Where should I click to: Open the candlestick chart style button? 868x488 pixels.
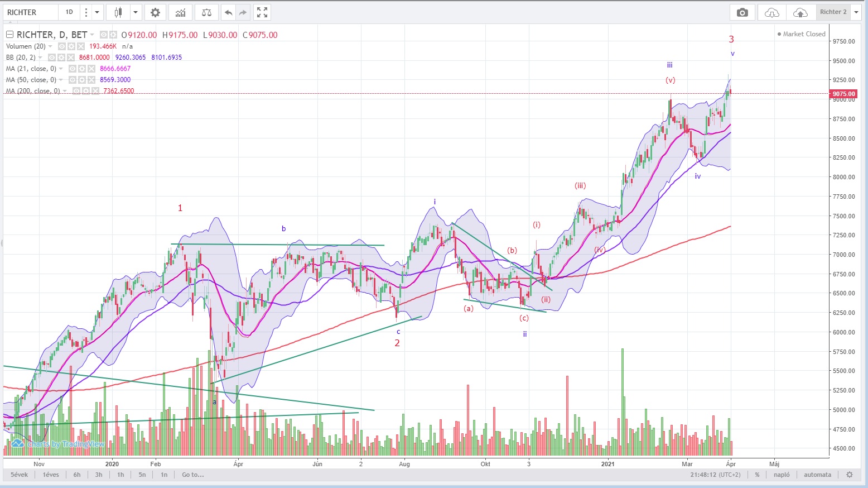pyautogui.click(x=118, y=12)
